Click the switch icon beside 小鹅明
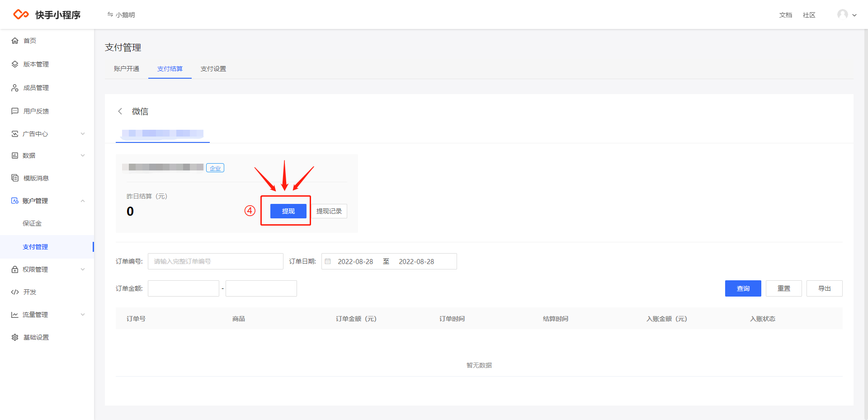The width and height of the screenshot is (868, 420). (x=110, y=14)
